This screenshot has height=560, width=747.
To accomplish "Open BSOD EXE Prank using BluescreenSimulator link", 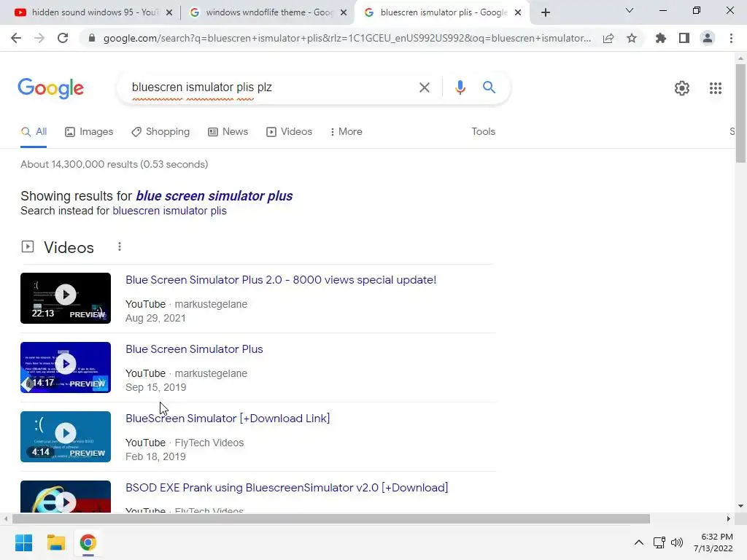I will (286, 488).
